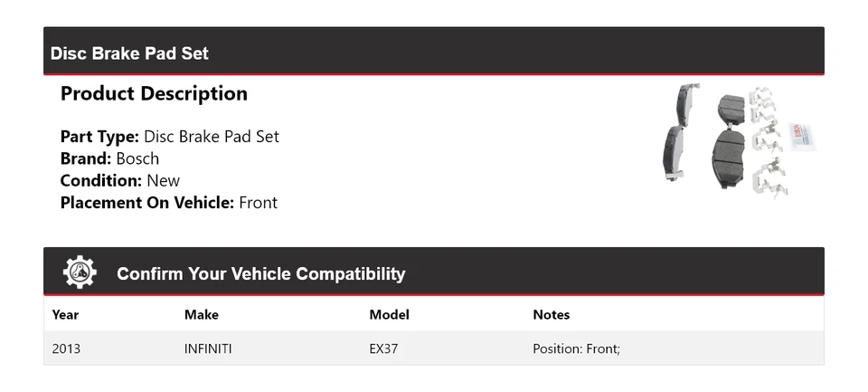
Task: Click the Bosch grease packet in the image
Action: click(803, 135)
